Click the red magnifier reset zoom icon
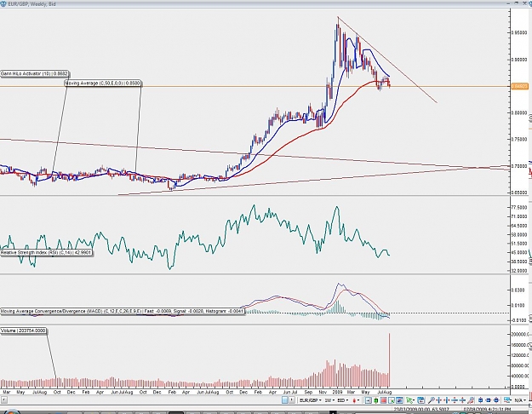 coord(471,400)
